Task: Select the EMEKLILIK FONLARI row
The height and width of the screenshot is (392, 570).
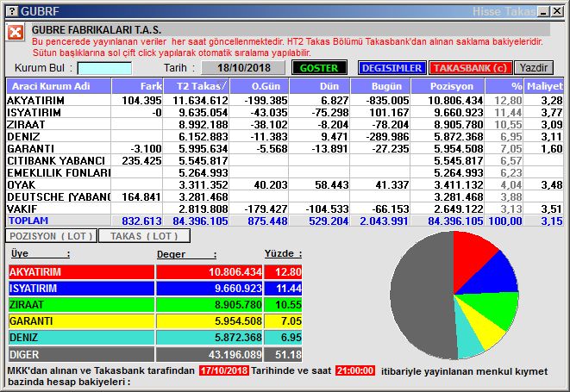Action: pos(285,172)
